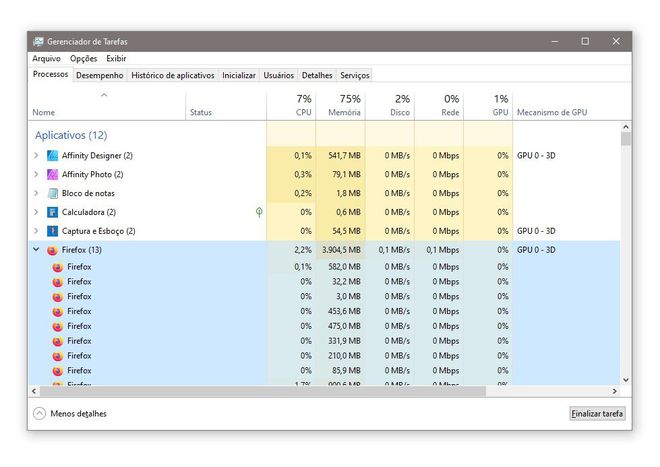Viewport: 660px width, 467px height.
Task: Expand the Calculadora (2) group
Action: tap(36, 212)
